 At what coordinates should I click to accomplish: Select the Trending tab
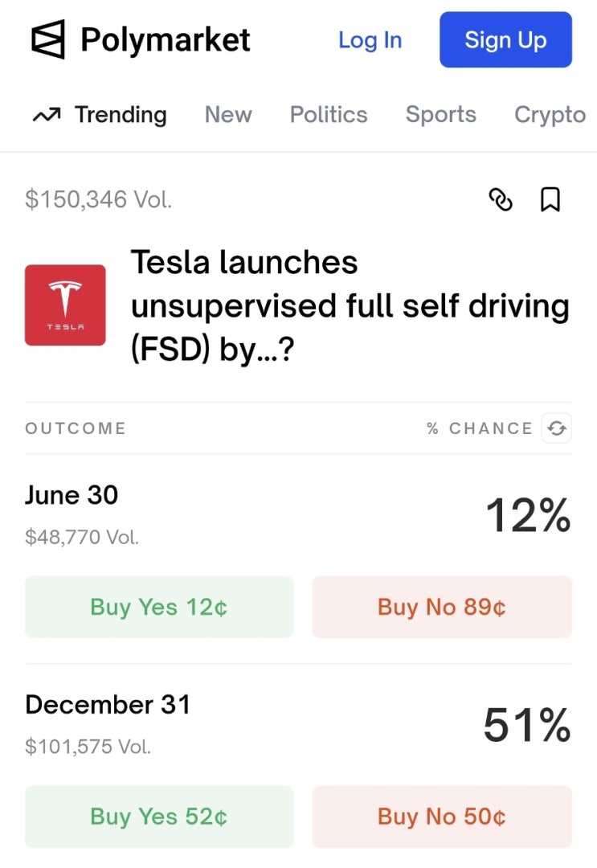tap(121, 115)
